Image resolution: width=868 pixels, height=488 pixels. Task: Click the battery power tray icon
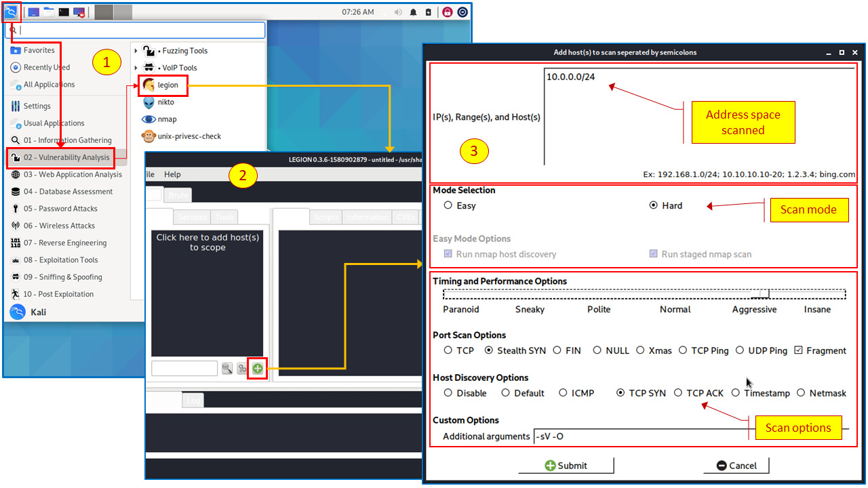pos(428,12)
